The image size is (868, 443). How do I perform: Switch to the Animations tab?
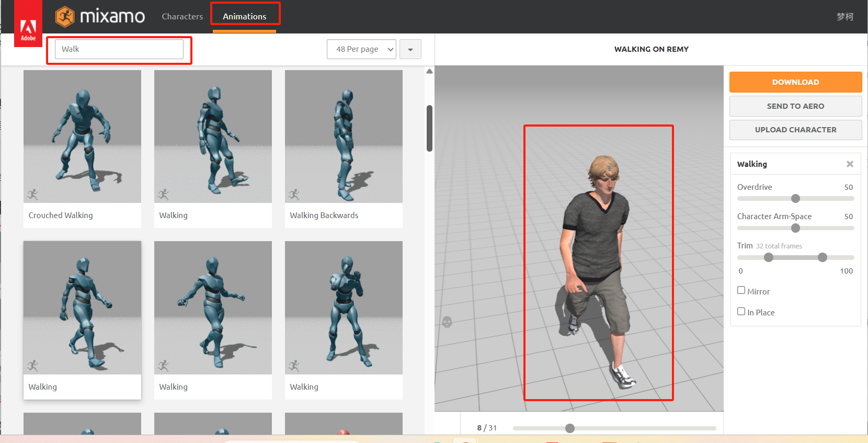click(244, 17)
